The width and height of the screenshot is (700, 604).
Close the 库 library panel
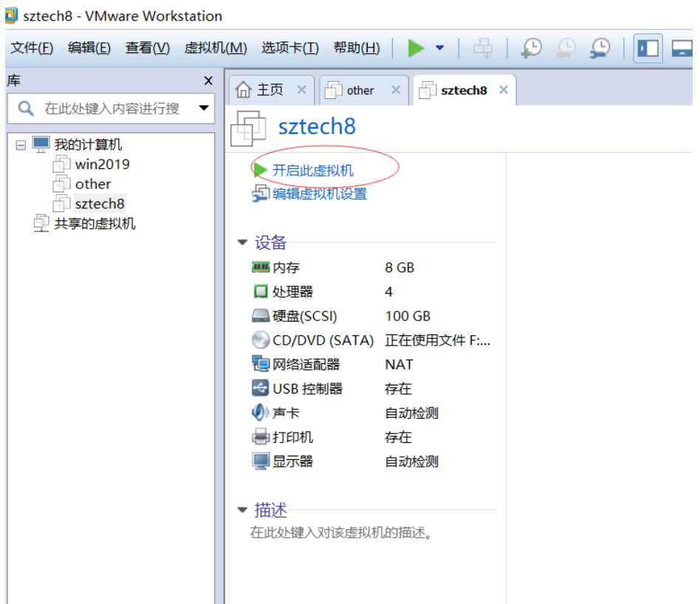click(x=208, y=80)
